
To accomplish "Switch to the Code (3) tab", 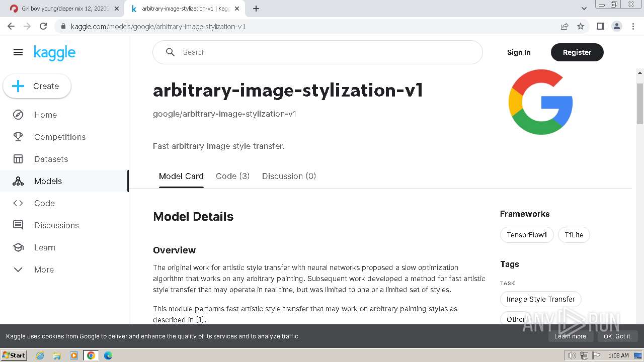I will pos(232,176).
